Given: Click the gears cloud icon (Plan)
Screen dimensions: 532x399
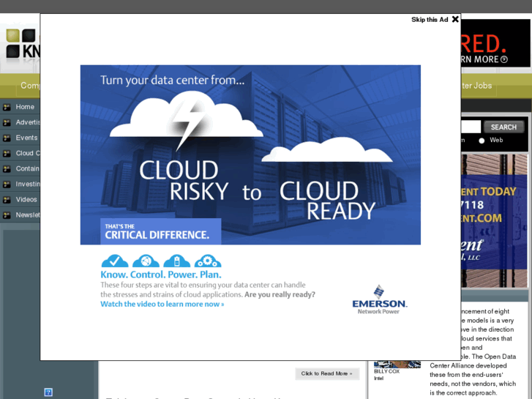Looking at the screenshot, I should (x=208, y=261).
